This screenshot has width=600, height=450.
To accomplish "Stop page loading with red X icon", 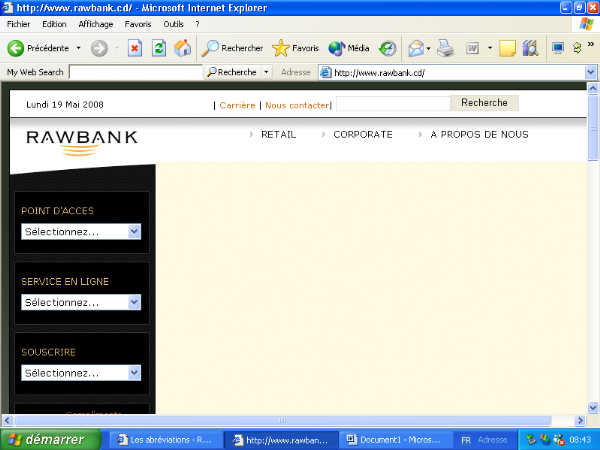I will (135, 49).
